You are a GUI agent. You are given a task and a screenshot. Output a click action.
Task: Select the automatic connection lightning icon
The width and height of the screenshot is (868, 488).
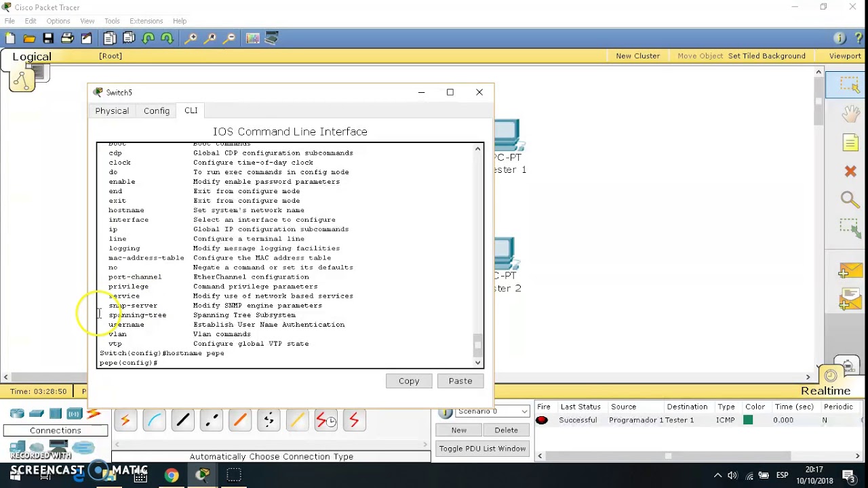pos(125,421)
